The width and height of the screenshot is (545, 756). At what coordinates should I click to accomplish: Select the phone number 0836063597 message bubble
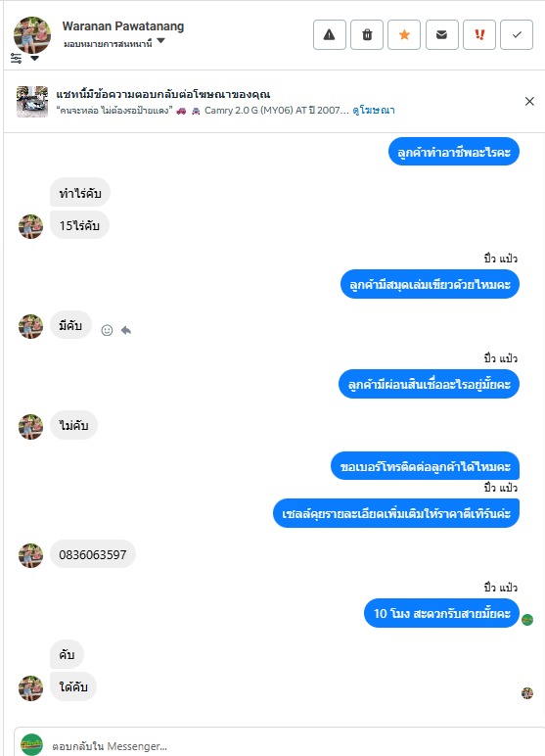(93, 554)
